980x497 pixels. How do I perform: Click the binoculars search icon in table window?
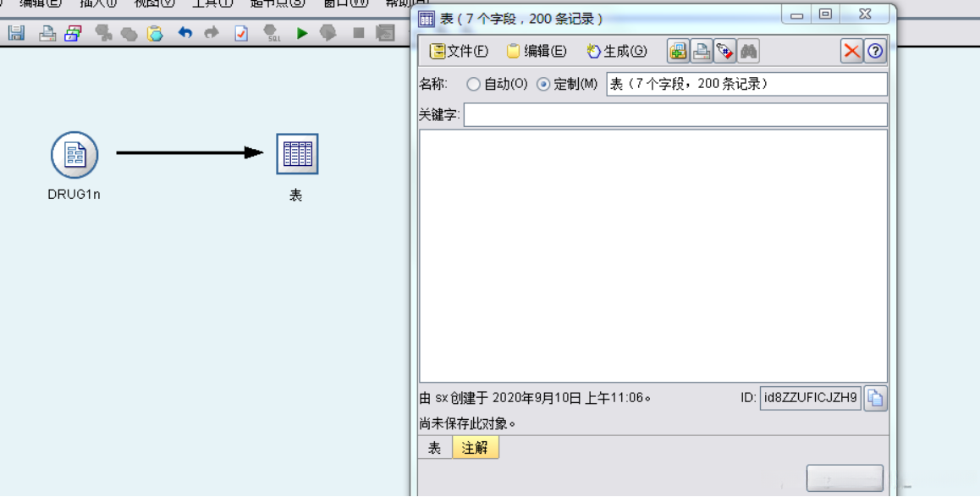(748, 51)
